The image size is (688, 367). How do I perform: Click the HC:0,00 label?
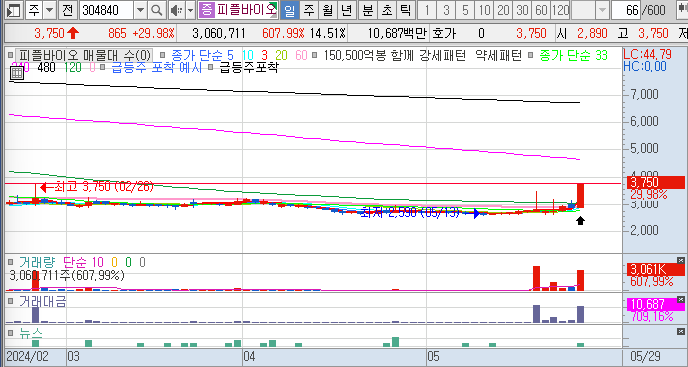[x=645, y=67]
